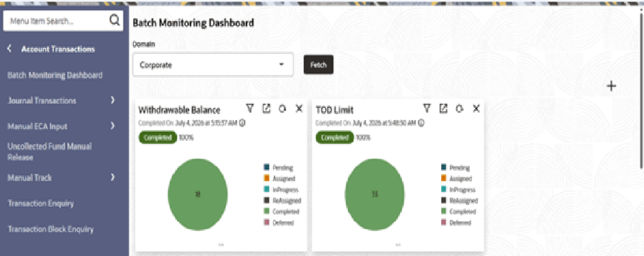Screen dimensions: 644x256
Task: Open Uncollected Fund Manual Release
Action: pos(50,152)
